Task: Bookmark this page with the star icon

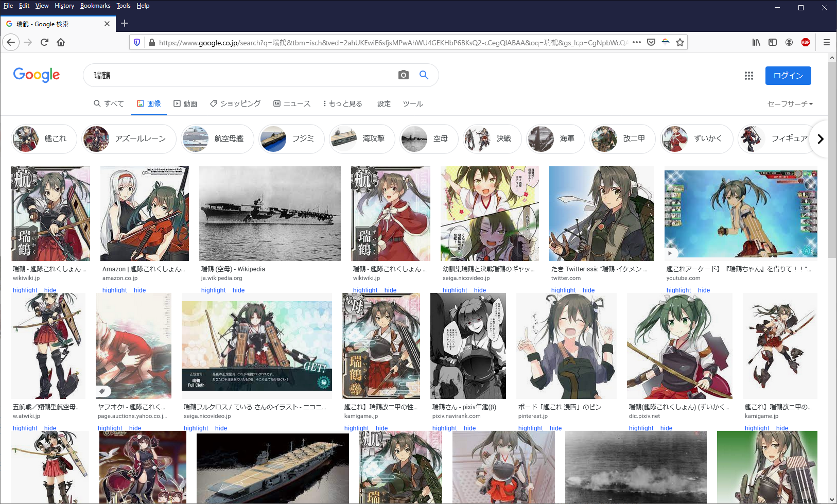Action: [679, 42]
